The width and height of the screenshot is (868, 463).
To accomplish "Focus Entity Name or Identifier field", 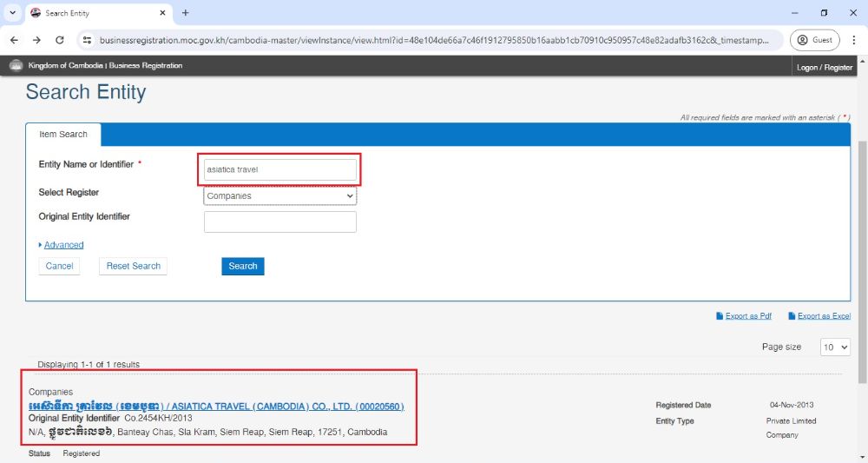I will [280, 169].
